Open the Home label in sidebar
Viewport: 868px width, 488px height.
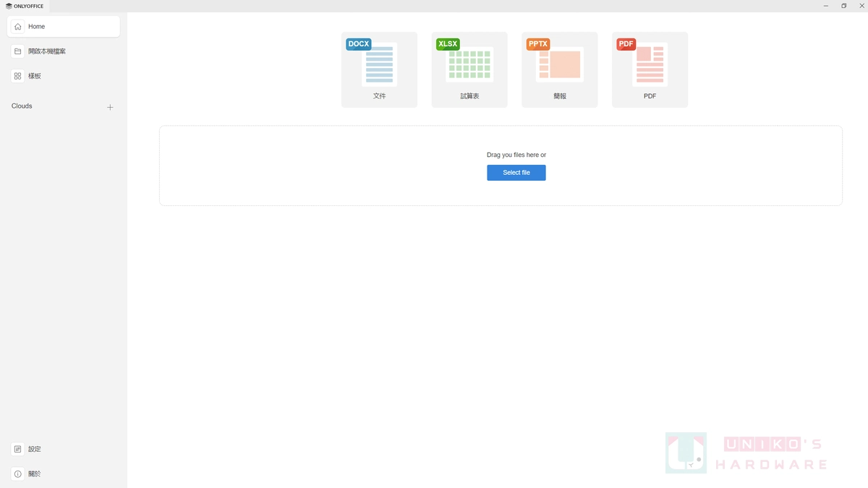36,27
